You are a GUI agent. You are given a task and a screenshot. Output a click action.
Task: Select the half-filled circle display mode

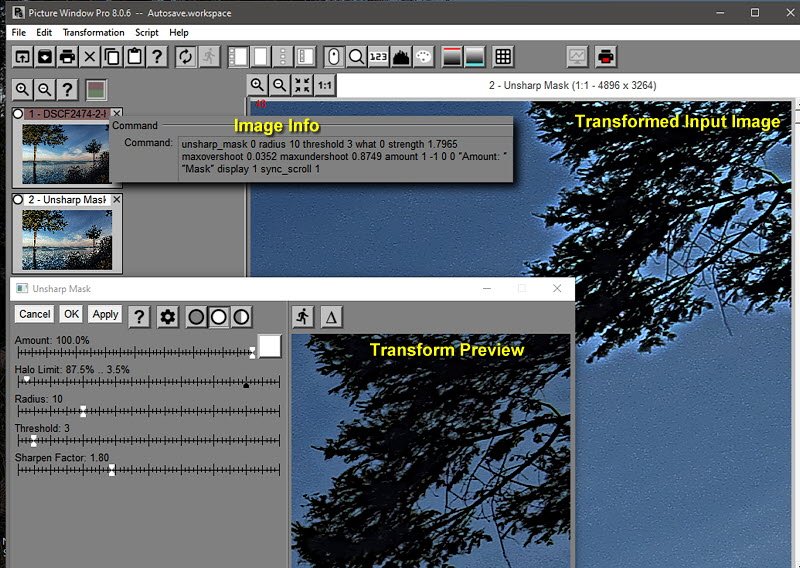point(242,317)
